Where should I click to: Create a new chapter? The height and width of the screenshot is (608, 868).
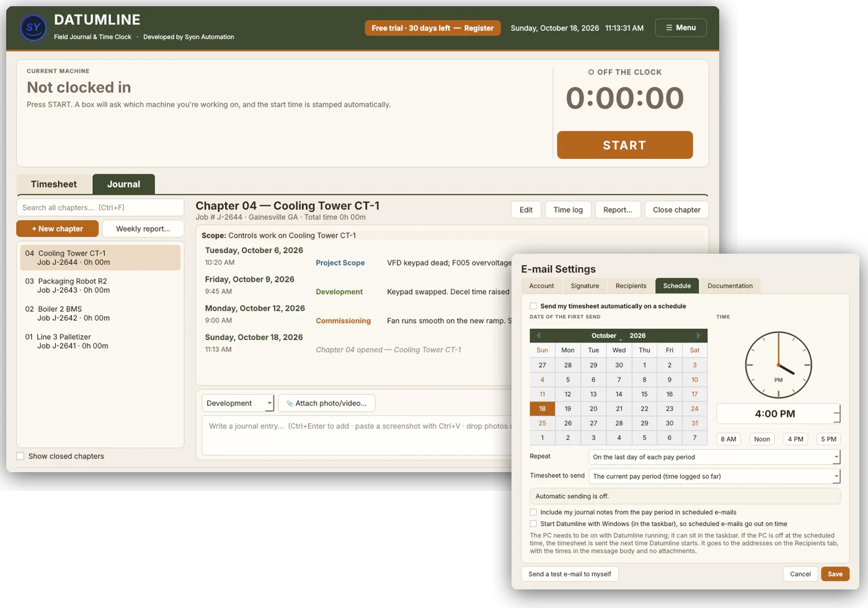coord(58,229)
